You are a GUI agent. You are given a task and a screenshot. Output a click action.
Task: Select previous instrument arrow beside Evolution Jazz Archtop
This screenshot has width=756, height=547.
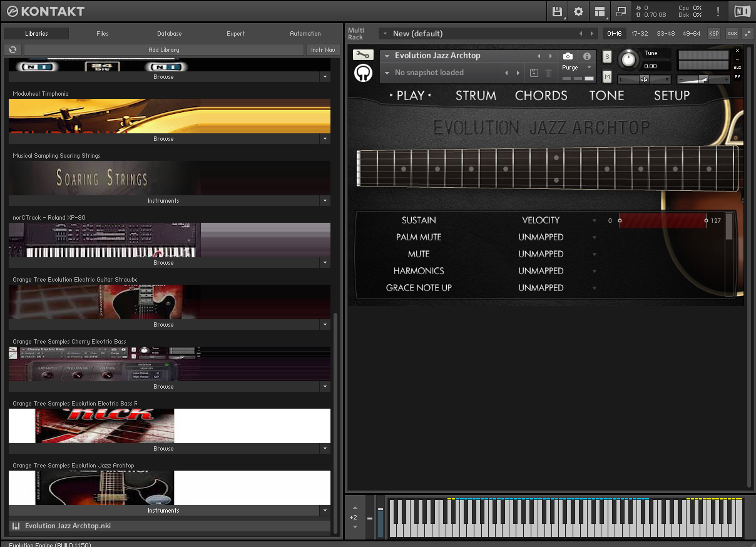click(539, 56)
